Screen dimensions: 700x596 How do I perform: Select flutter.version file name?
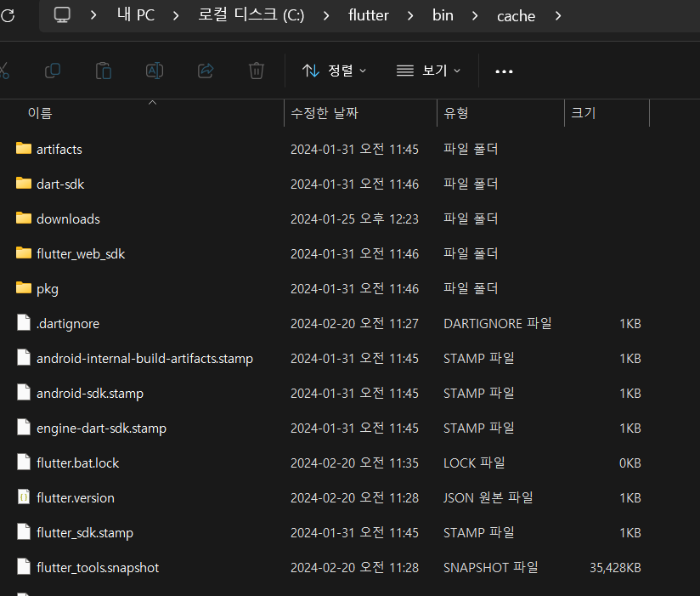[x=76, y=497]
